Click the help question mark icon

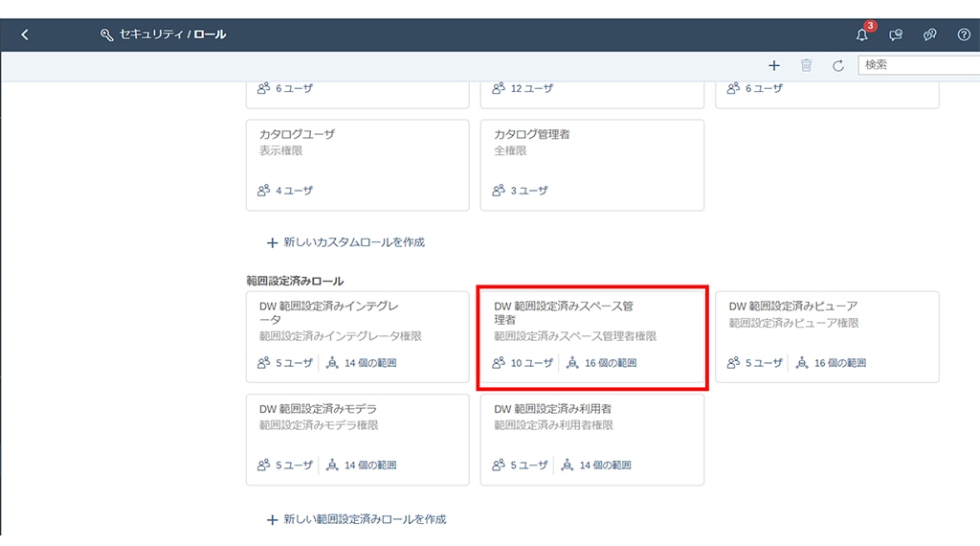tap(964, 35)
